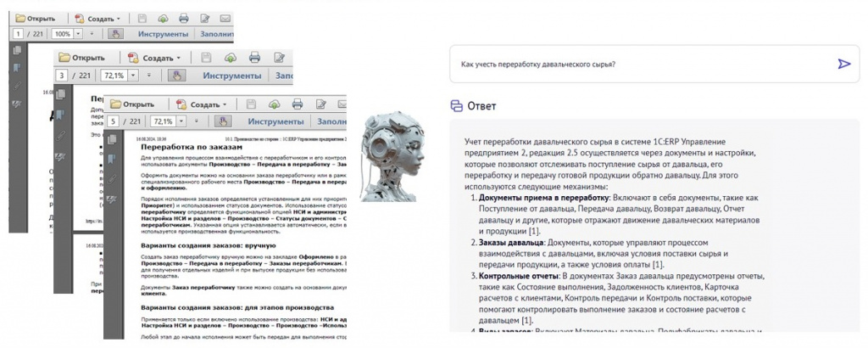The width and height of the screenshot is (868, 348).
Task: Show bookmarks panel in the page 1 PDF window
Action: click(x=18, y=68)
